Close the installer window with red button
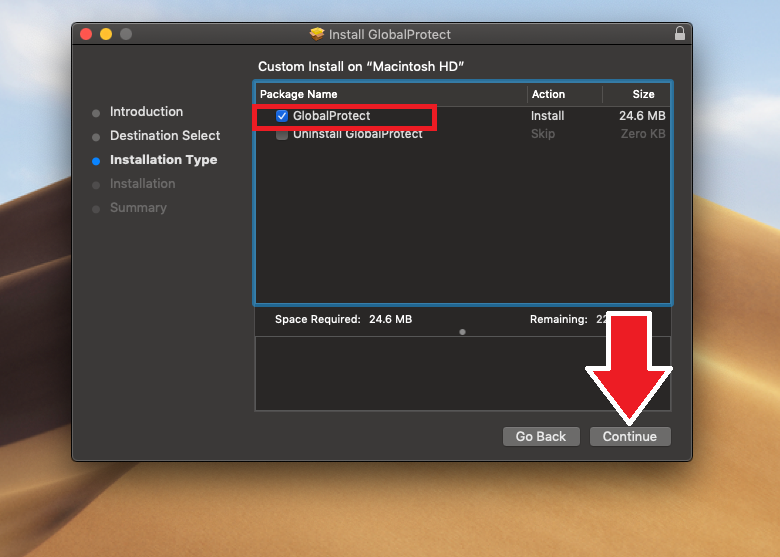780x557 pixels. click(86, 34)
